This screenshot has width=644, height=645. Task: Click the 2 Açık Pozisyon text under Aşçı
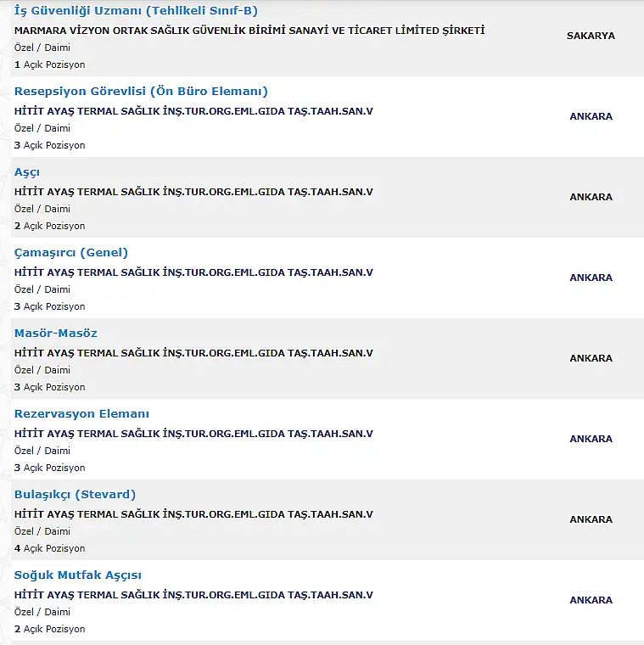tap(50, 226)
